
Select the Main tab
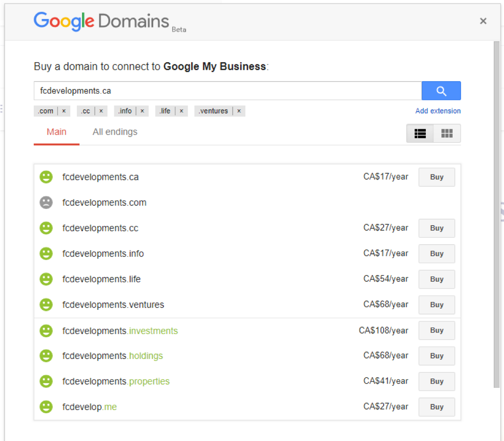tap(56, 132)
